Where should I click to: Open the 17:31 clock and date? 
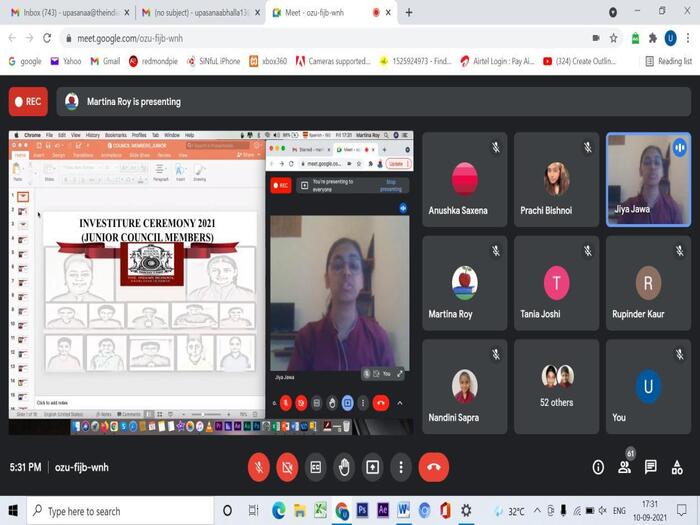650,511
